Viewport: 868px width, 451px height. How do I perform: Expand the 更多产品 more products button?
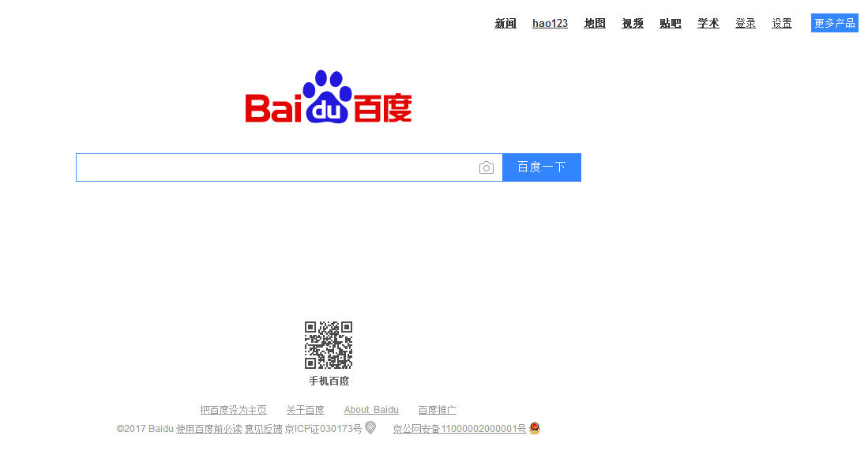pos(835,23)
